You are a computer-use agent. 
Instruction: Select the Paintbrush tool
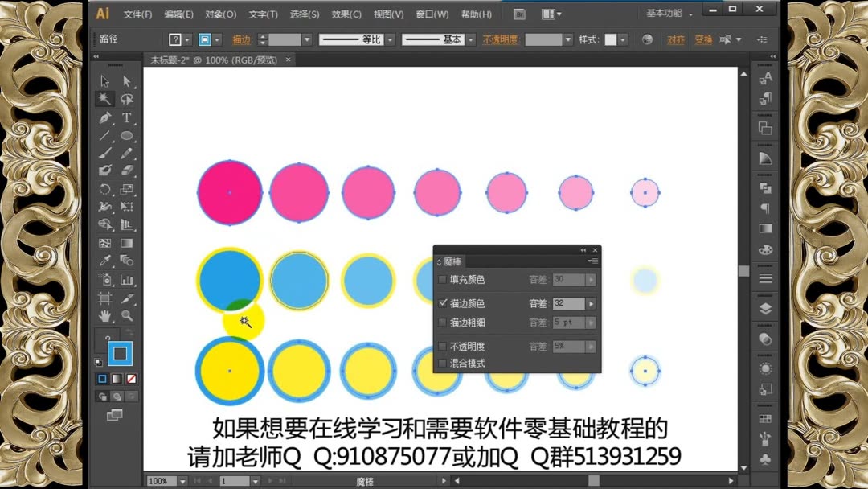pyautogui.click(x=104, y=151)
